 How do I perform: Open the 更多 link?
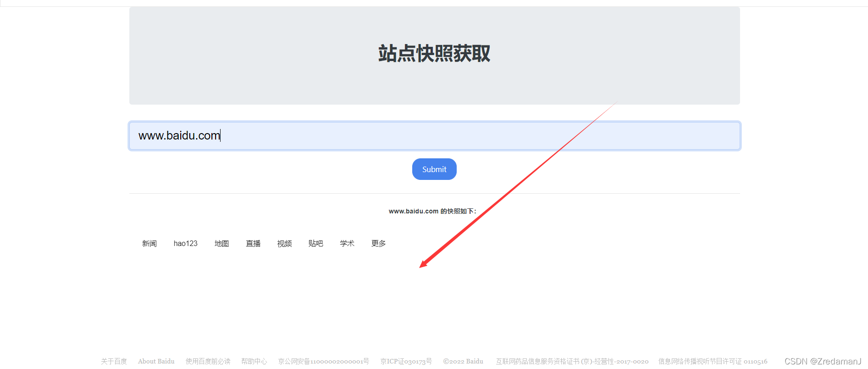[x=379, y=243]
